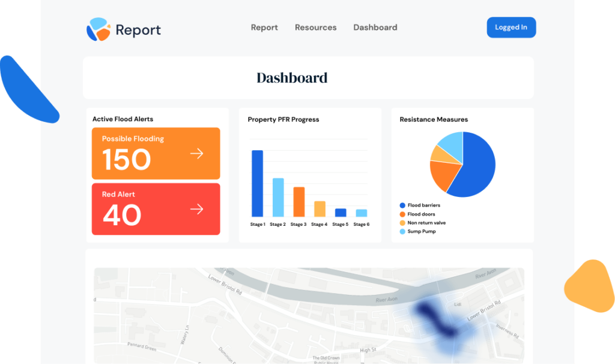Click the Non return valve legend label
The image size is (615, 364).
(x=427, y=223)
